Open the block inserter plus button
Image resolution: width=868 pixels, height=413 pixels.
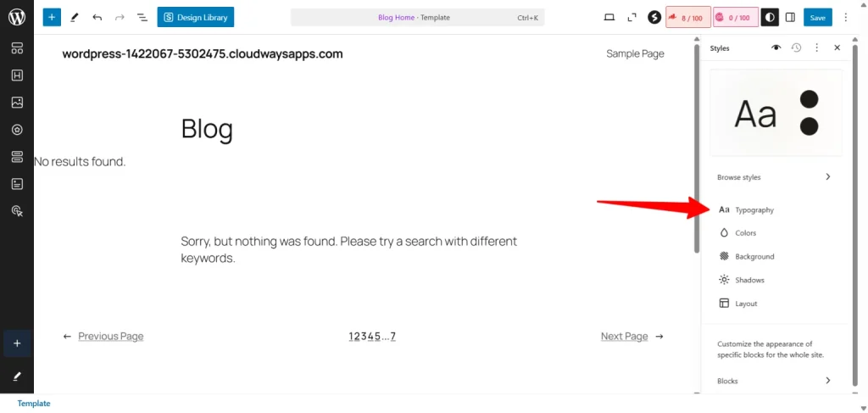(x=52, y=17)
